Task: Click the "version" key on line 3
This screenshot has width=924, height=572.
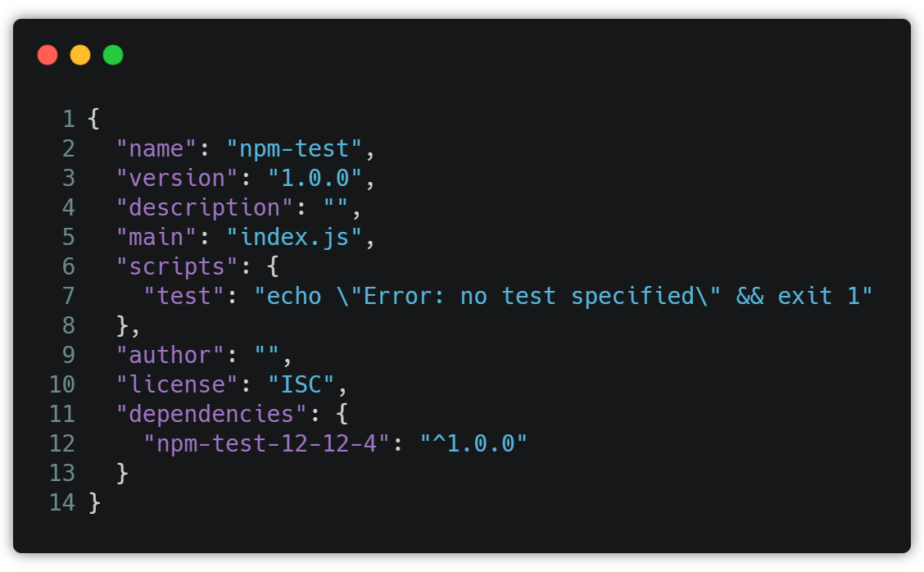Action: (x=177, y=178)
